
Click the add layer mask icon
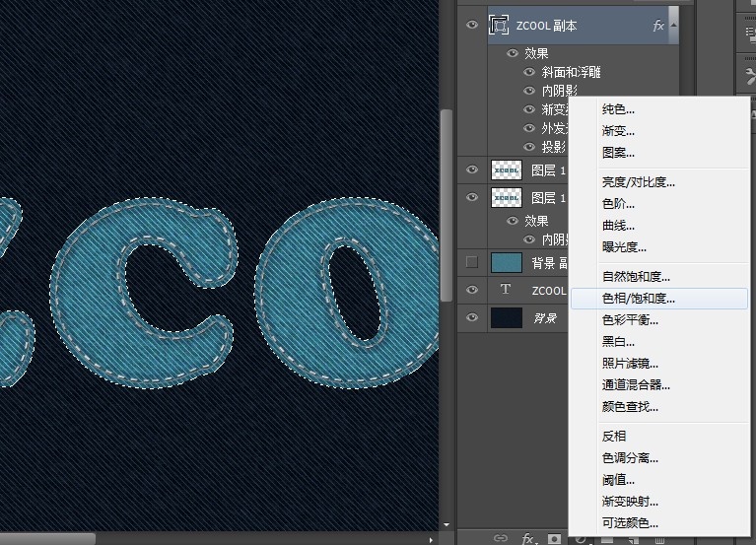point(554,538)
